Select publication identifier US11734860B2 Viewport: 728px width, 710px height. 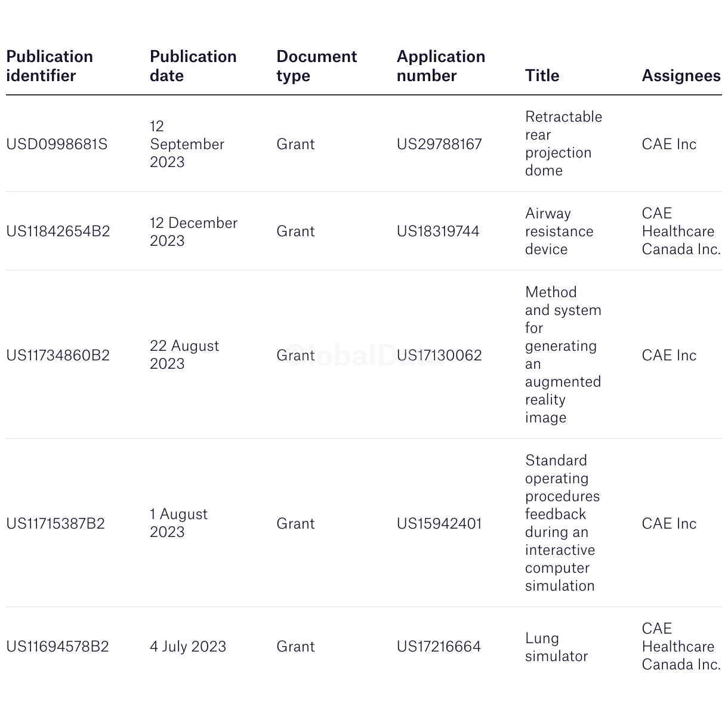(x=58, y=356)
